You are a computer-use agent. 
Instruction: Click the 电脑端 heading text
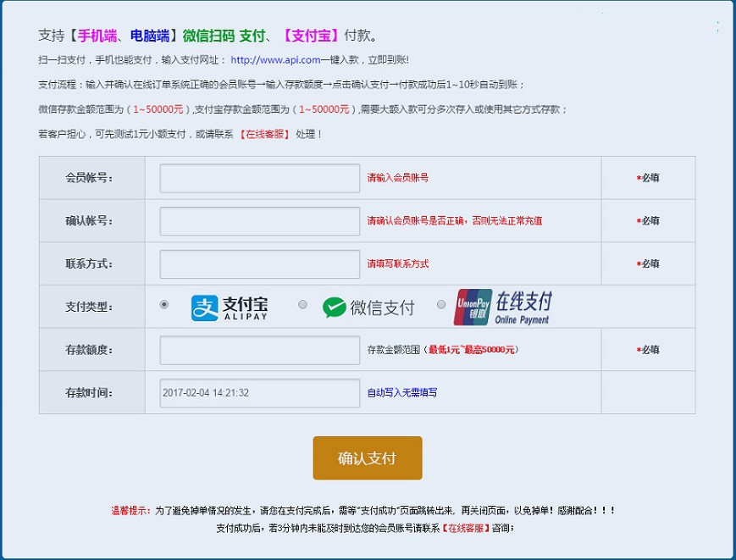coord(150,36)
